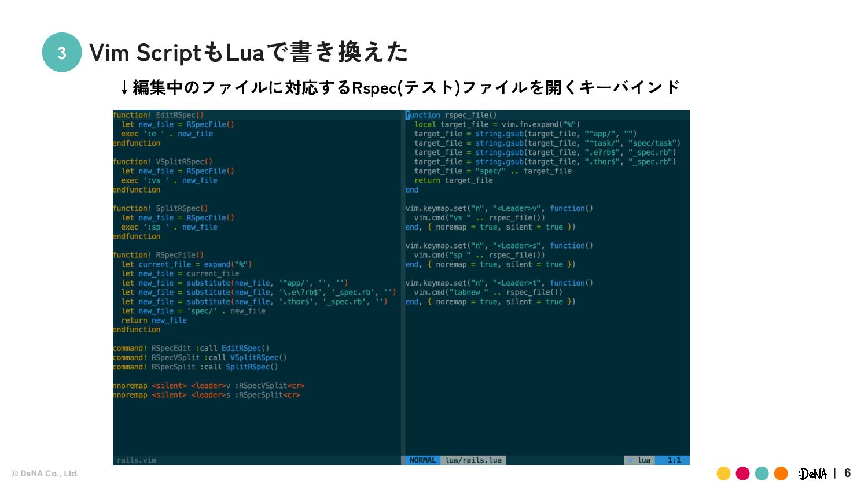Click gsub line with "^task/" pattern

[x=547, y=143]
